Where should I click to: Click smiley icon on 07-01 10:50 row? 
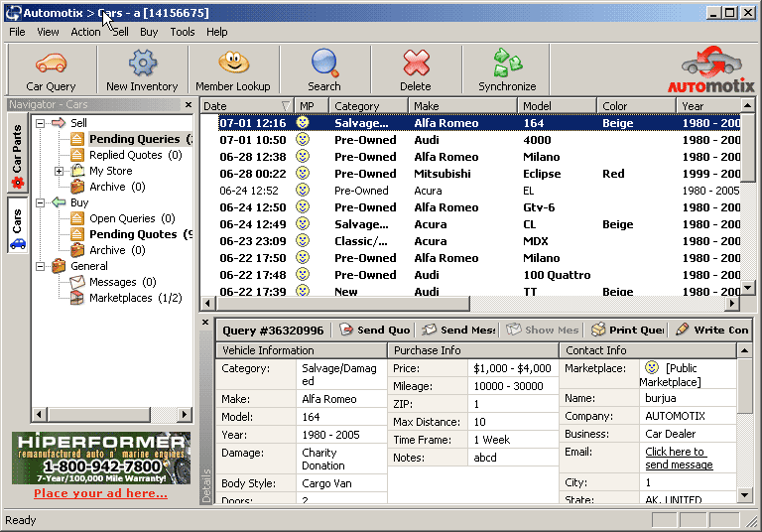tap(303, 140)
